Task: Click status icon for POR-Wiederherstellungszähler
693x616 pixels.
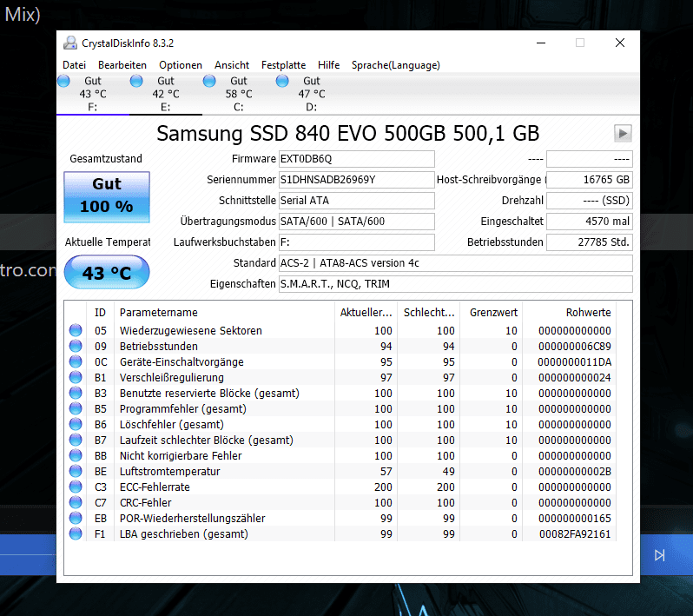Action: 76,518
